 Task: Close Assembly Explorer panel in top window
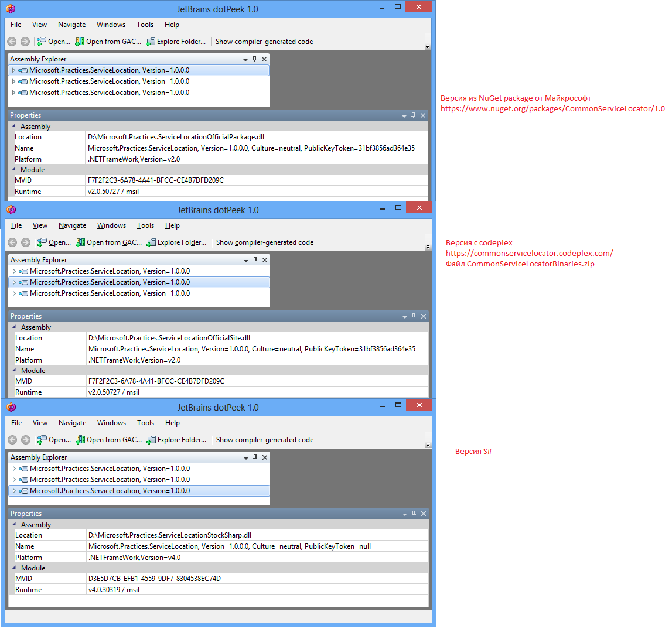264,59
